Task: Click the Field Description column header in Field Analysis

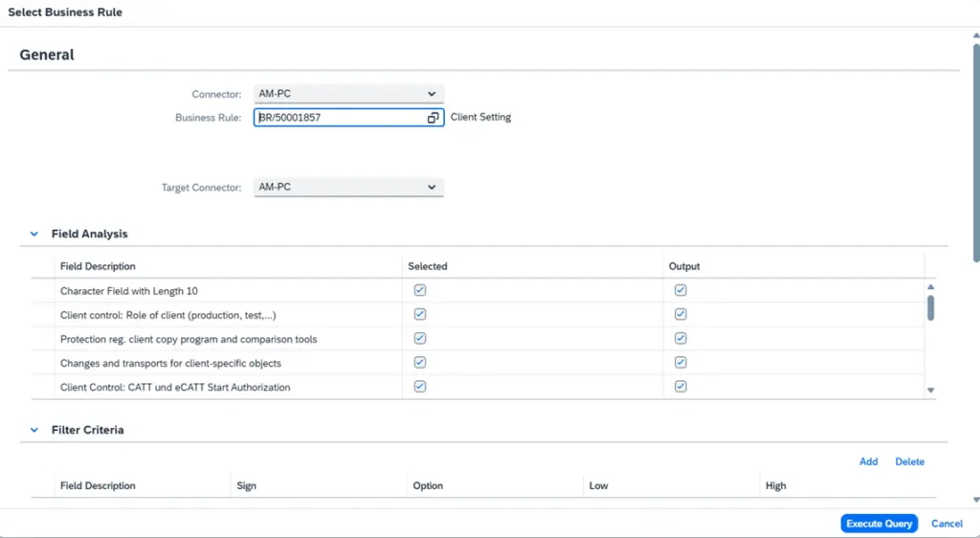Action: (98, 266)
